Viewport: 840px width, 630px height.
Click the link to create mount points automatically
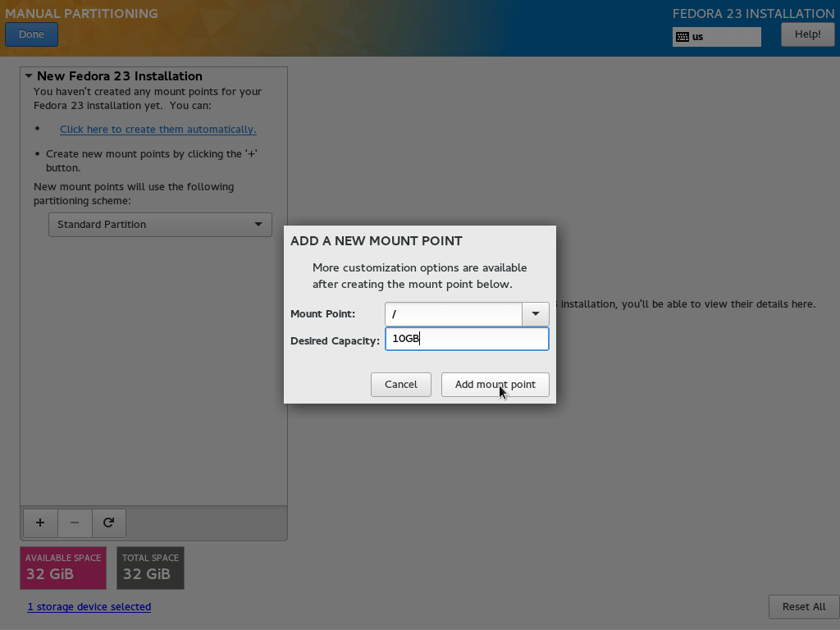(158, 129)
